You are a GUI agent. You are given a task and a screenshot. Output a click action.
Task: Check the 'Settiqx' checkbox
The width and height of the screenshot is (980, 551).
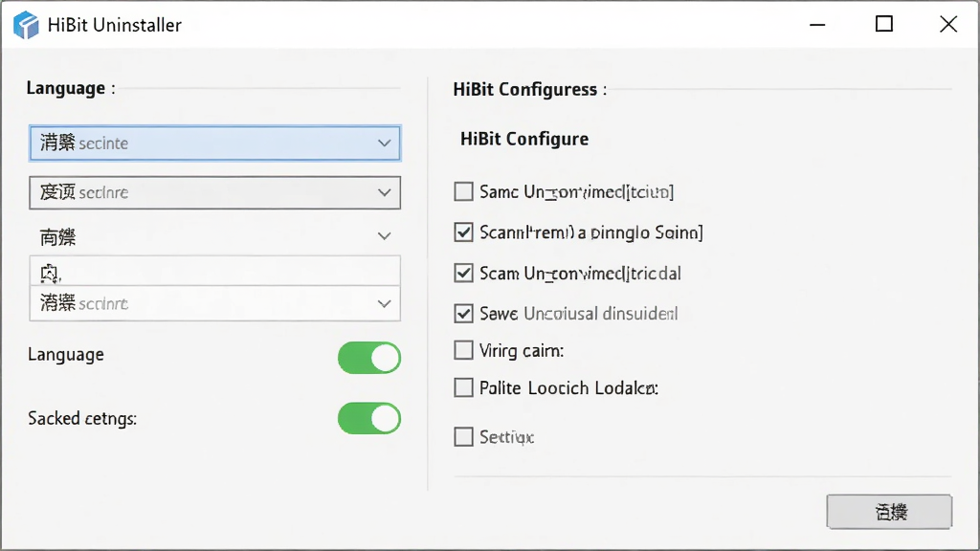463,436
